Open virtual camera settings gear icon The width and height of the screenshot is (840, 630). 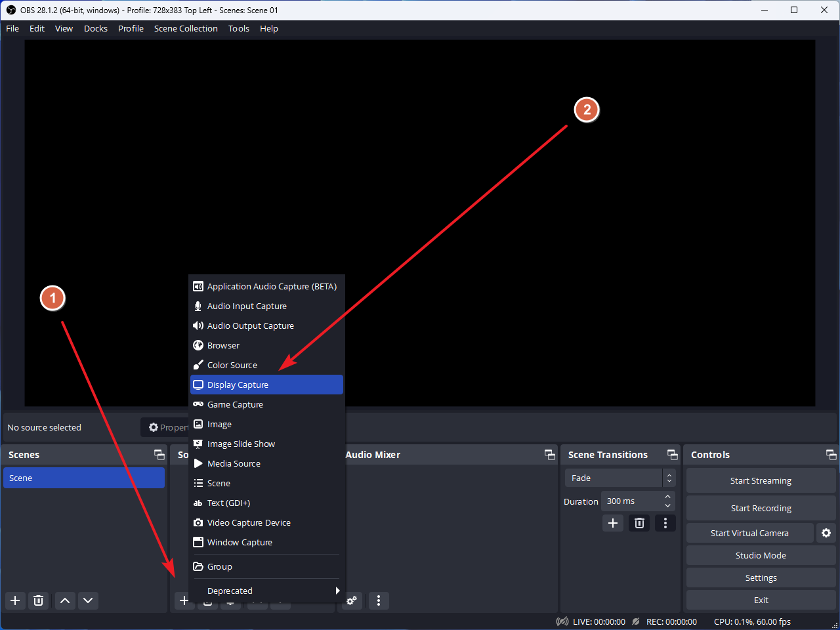pyautogui.click(x=826, y=533)
